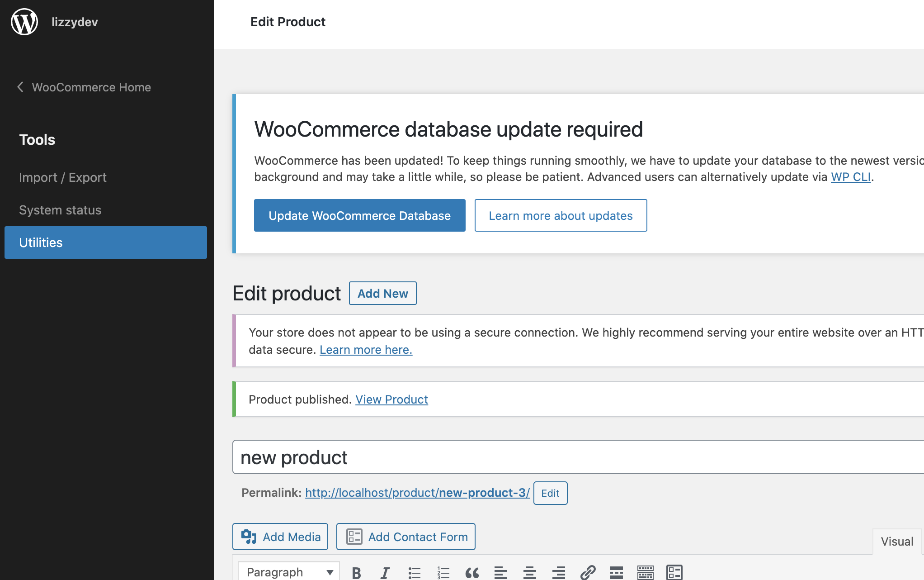924x580 pixels.
Task: Open the WP CLI link
Action: (851, 177)
